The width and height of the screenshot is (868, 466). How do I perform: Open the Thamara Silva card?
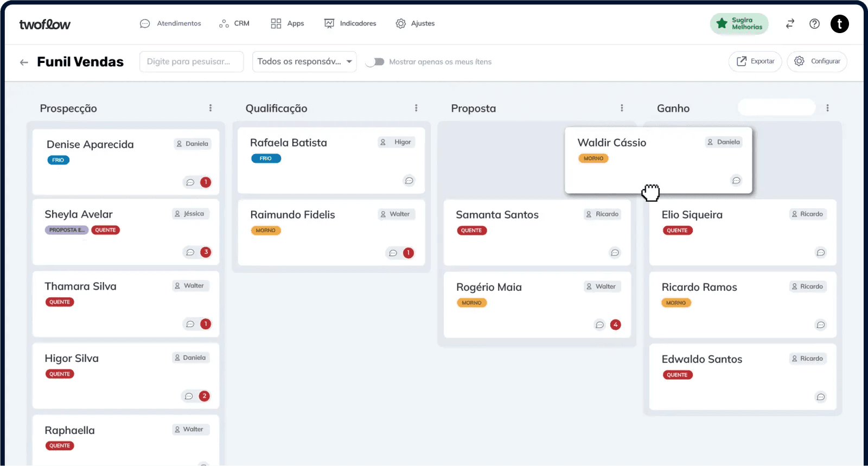[x=126, y=304]
